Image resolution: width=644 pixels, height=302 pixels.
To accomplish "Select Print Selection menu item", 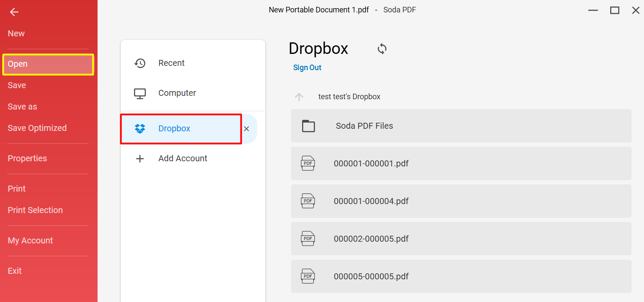I will click(x=35, y=210).
